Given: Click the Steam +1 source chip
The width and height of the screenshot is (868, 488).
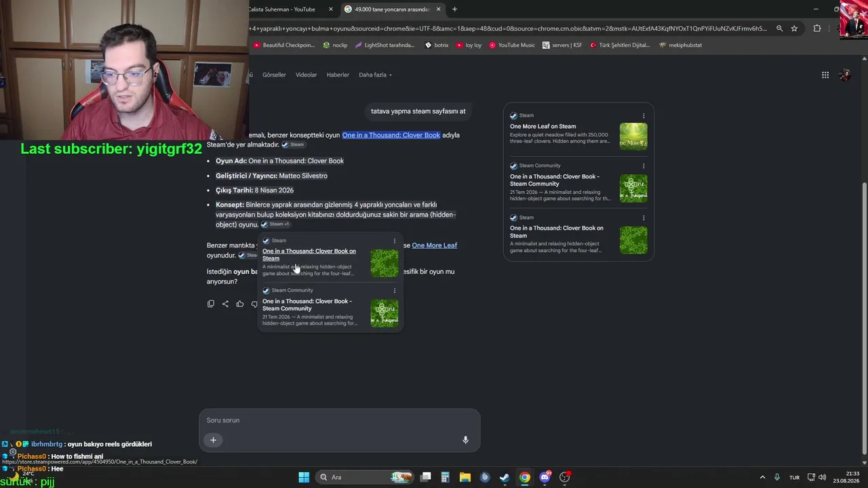Looking at the screenshot, I should 275,224.
